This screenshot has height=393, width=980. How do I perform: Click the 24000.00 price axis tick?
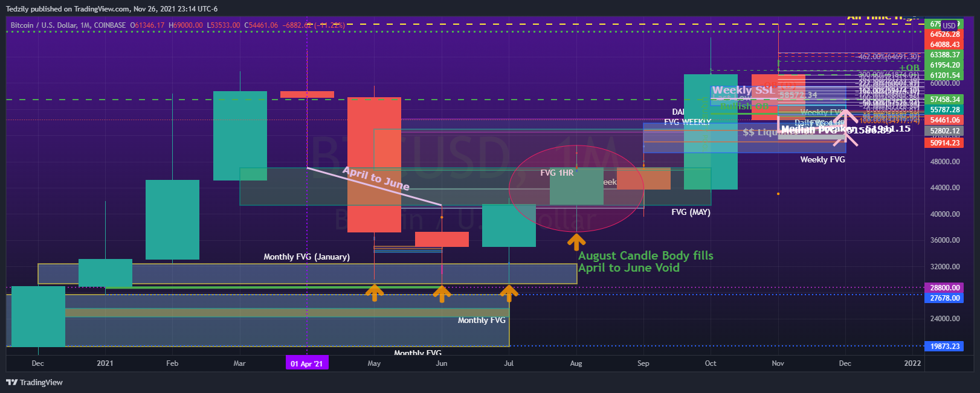pos(945,319)
